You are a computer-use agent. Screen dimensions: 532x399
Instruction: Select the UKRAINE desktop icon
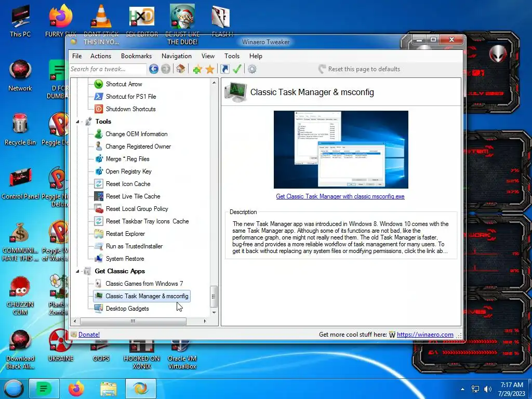click(60, 345)
